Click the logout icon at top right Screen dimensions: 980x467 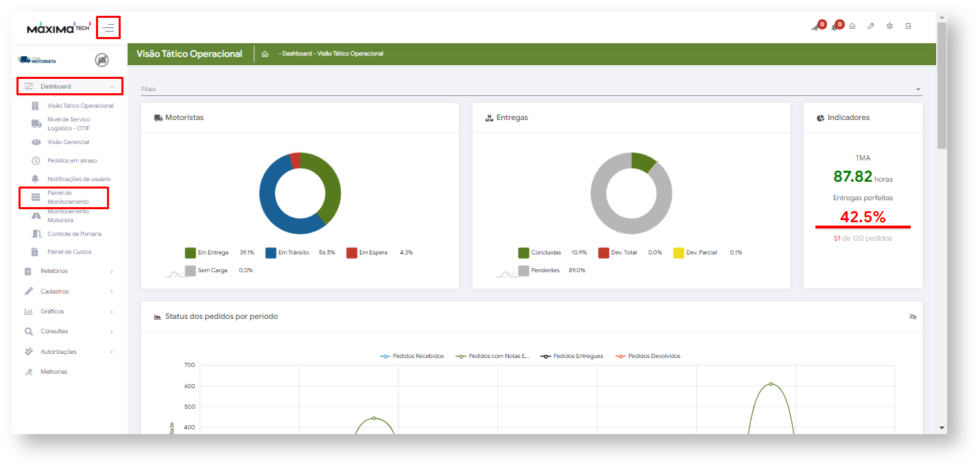[909, 26]
